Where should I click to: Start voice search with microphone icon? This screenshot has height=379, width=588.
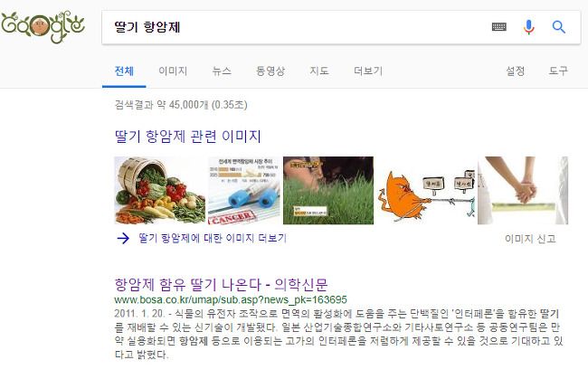click(x=529, y=27)
